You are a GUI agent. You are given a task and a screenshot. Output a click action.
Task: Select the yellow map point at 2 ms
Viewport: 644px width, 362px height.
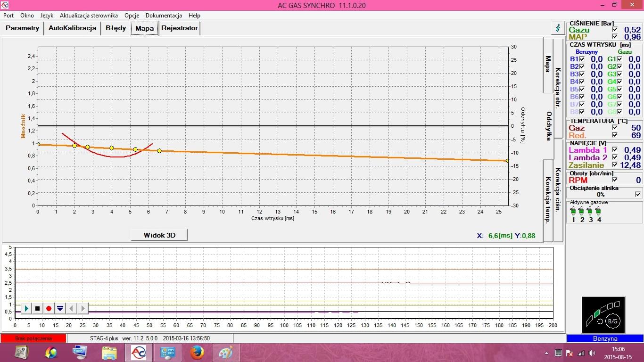coord(74,146)
